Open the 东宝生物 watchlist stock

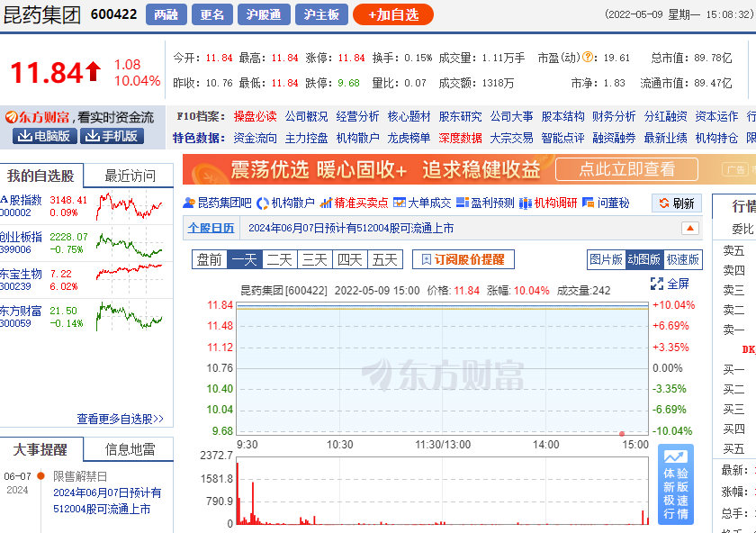pyautogui.click(x=20, y=274)
